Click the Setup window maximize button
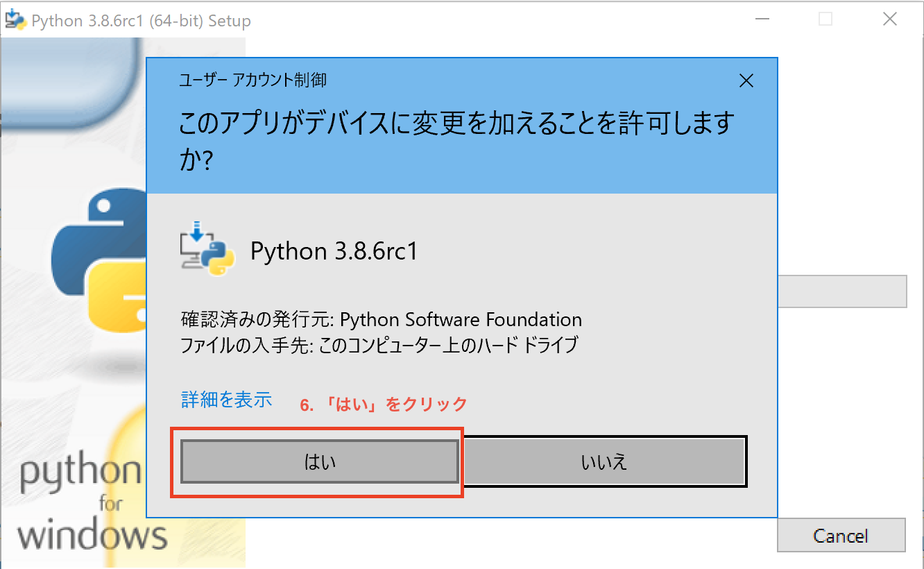Viewport: 924px width, 569px height. (x=825, y=19)
